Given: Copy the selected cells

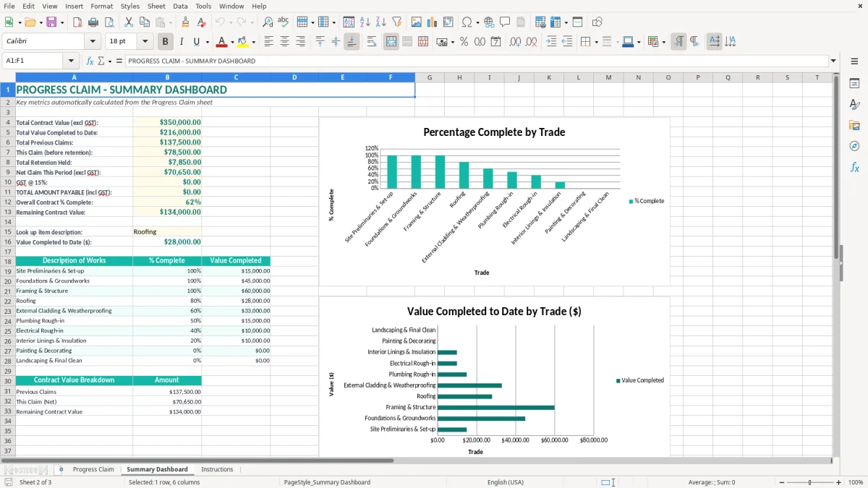Looking at the screenshot, I should click(x=144, y=22).
